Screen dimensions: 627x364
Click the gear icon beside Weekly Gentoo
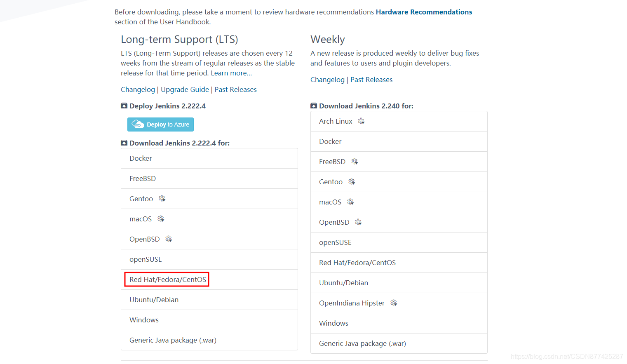click(x=352, y=182)
